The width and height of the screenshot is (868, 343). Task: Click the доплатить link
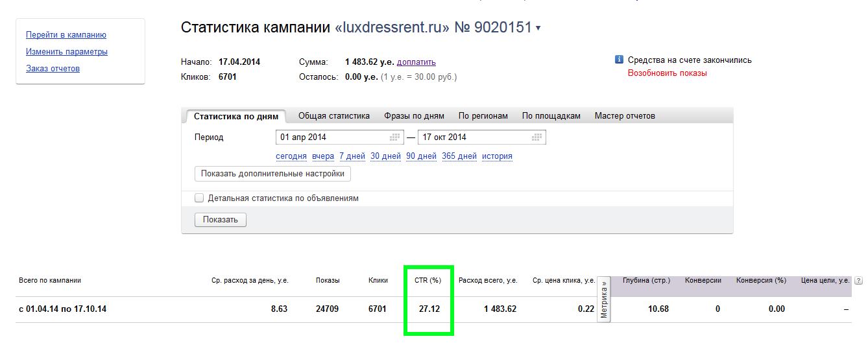click(x=416, y=62)
